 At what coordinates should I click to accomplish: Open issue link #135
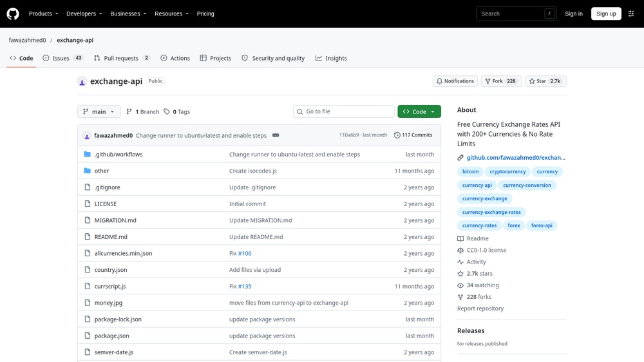click(x=245, y=286)
